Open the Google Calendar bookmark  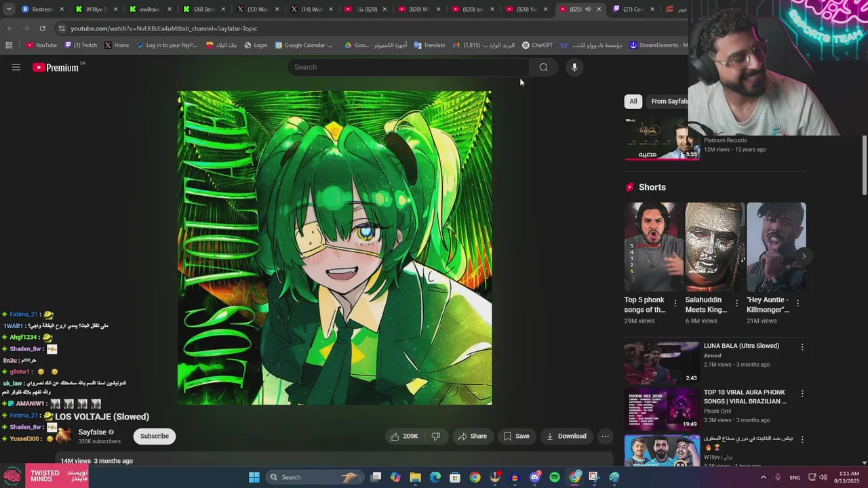[304, 45]
